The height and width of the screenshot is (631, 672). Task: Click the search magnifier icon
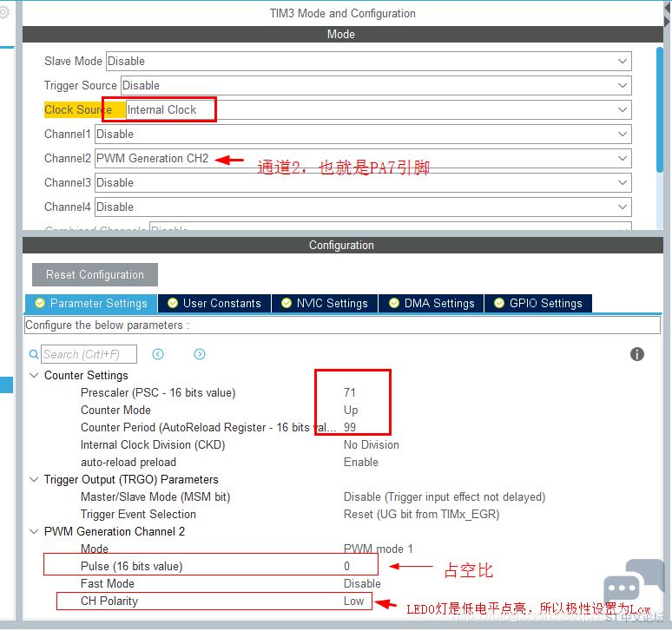(34, 354)
